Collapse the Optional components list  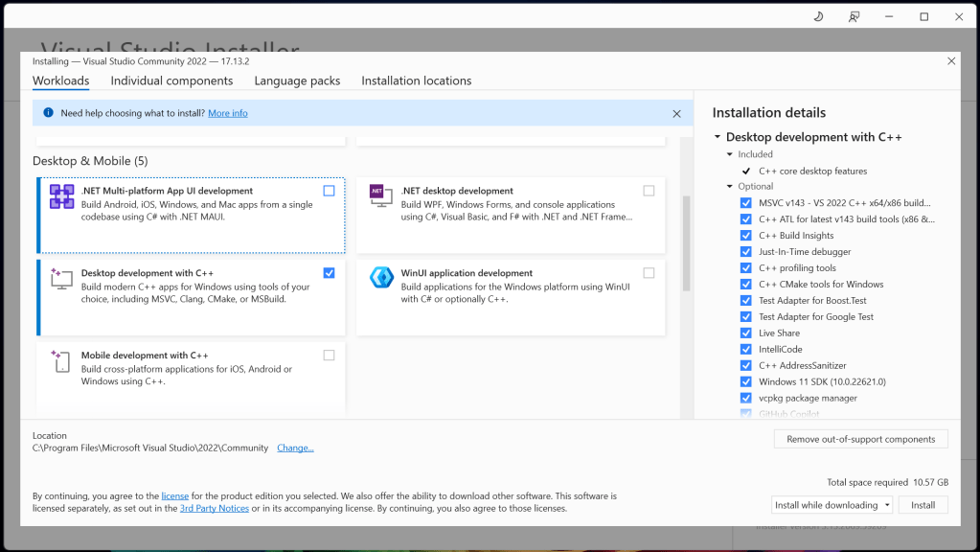pos(729,187)
